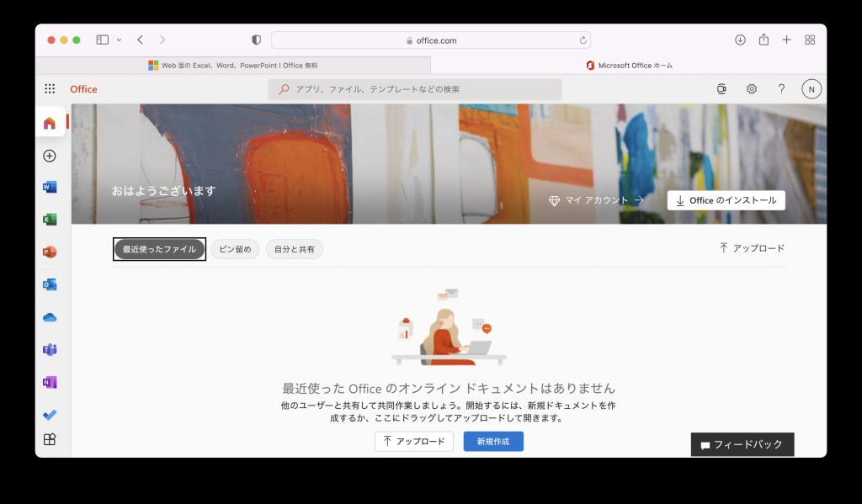Open OneNote from the app sidebar
The height and width of the screenshot is (504, 862).
pos(50,382)
